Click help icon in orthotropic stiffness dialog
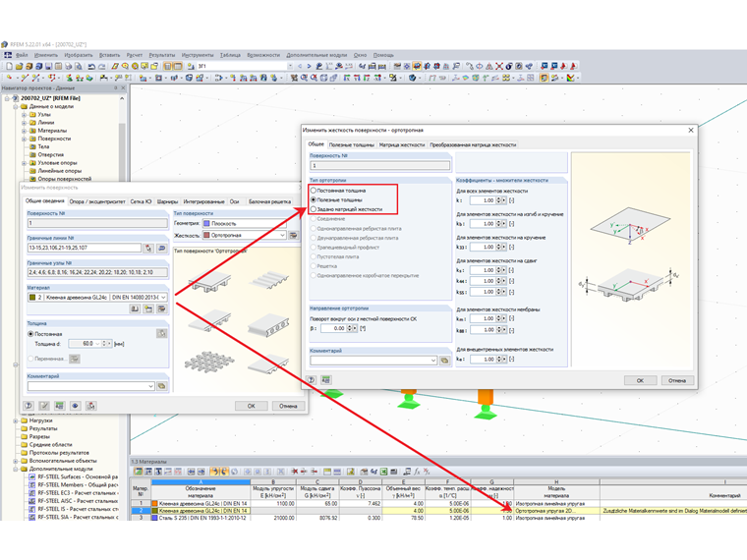 click(312, 380)
